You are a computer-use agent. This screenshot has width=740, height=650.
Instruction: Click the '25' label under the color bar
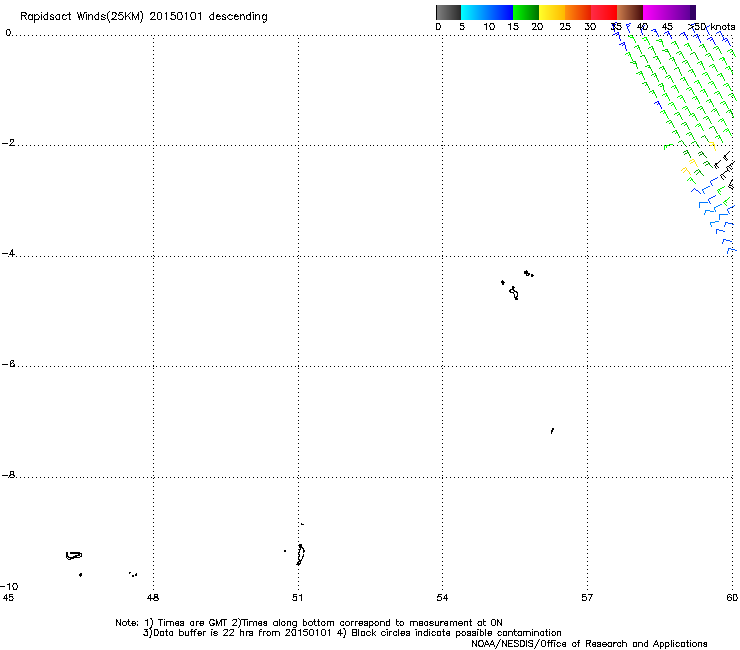pos(565,27)
